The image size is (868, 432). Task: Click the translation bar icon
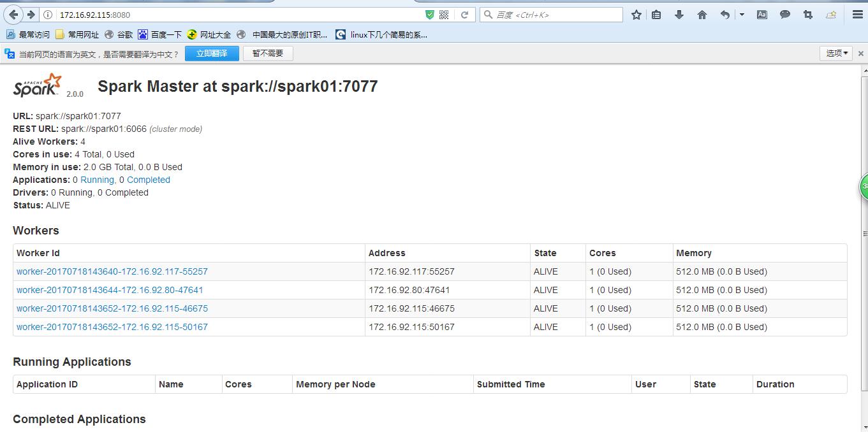(x=10, y=54)
